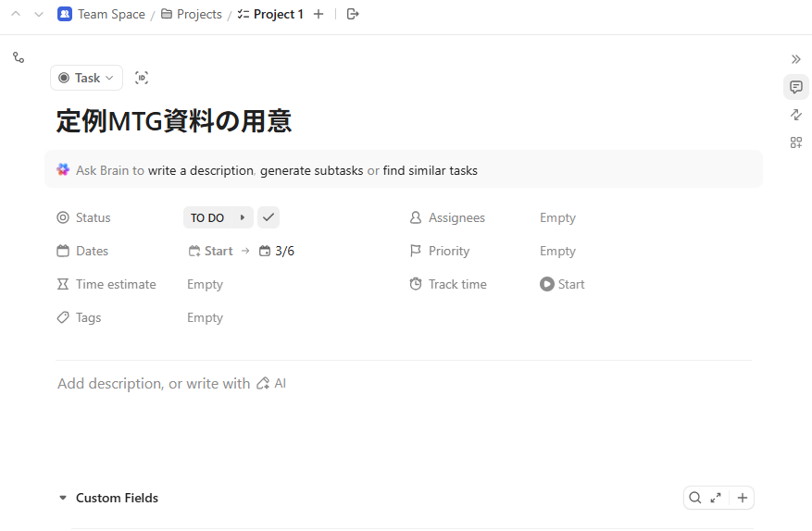Expand custom fields section arrows icon
The height and width of the screenshot is (531, 812).
(x=716, y=498)
